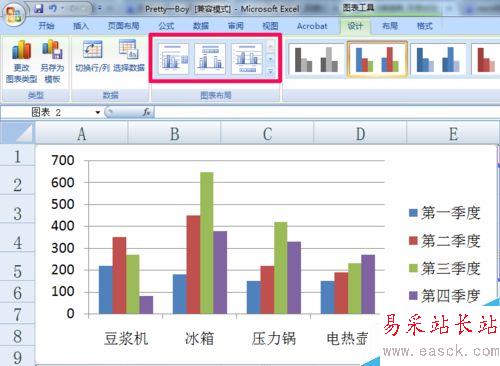
Task: Apply the first chart layout thumbnail
Action: [173, 59]
